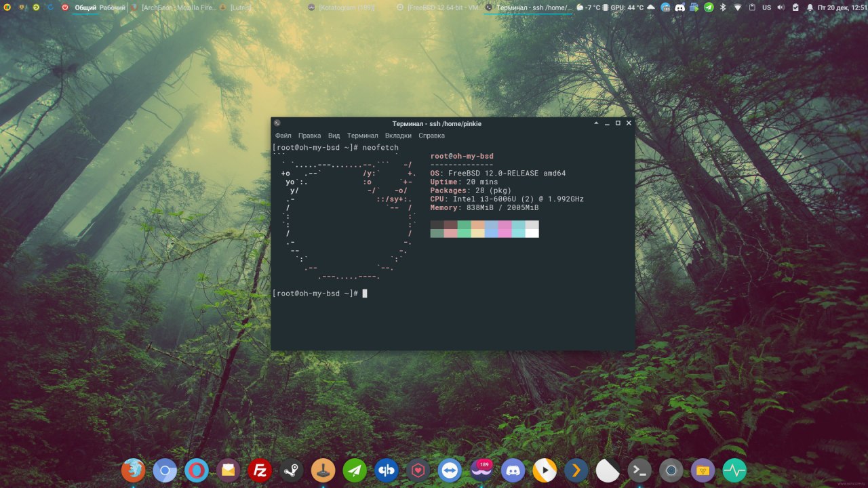Viewport: 868px width, 488px height.
Task: Click the 'Uptime: 20 mins' line
Action: tap(464, 182)
